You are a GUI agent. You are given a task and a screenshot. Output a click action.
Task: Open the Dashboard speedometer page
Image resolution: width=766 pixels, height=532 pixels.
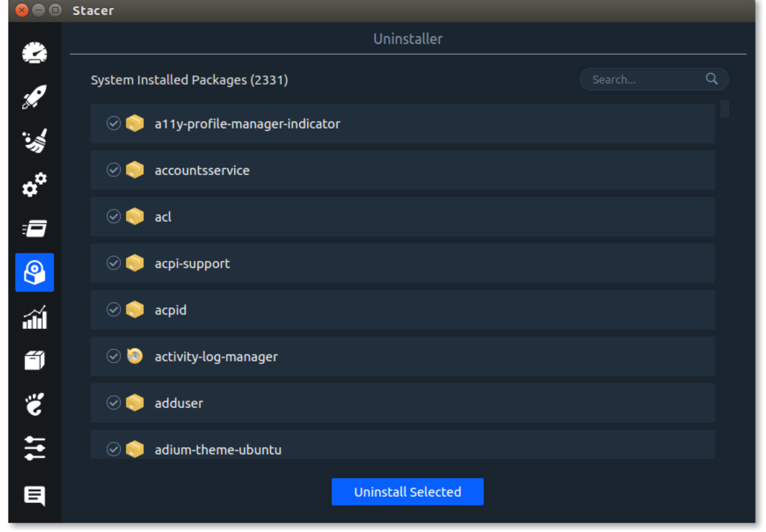34,53
